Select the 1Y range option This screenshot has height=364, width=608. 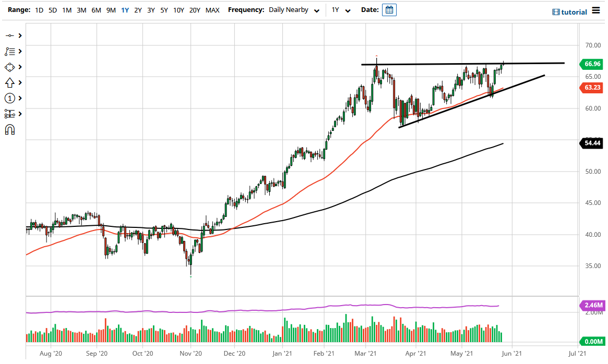(x=125, y=9)
